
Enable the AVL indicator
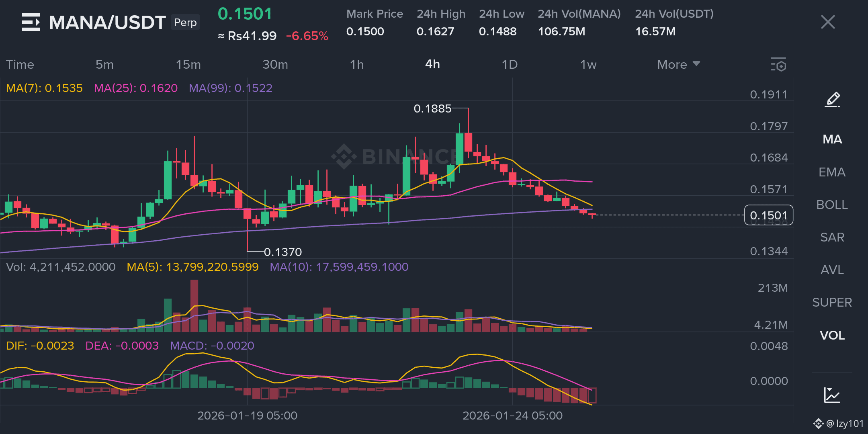click(x=831, y=270)
